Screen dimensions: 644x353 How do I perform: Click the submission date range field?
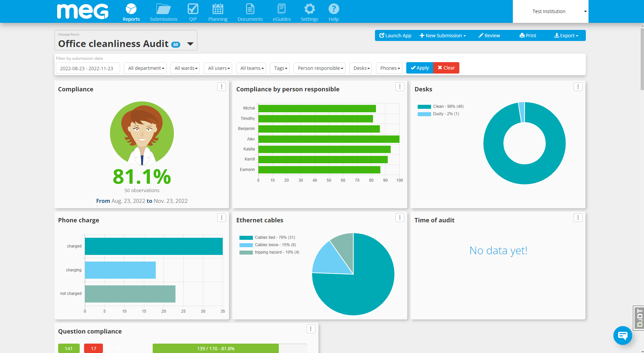pos(87,68)
